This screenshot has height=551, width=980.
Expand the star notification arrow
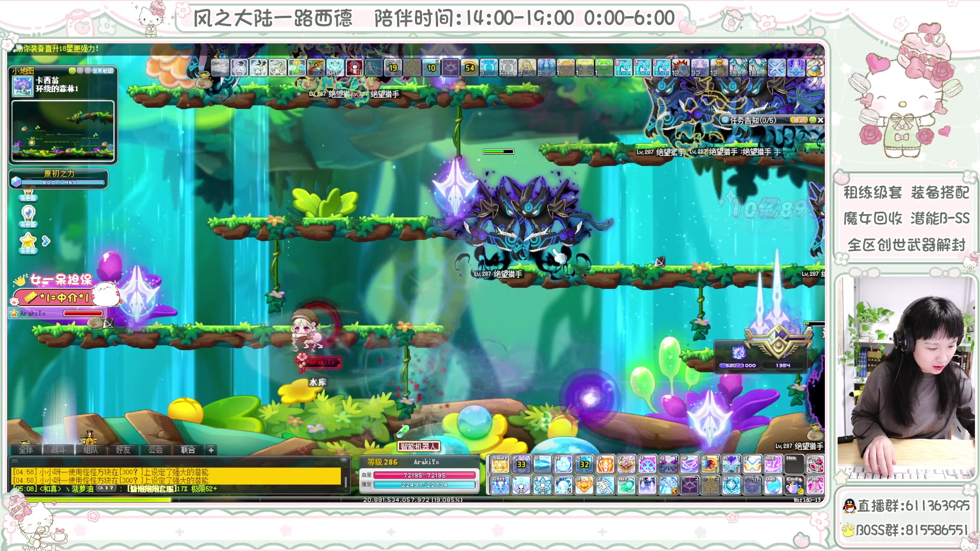coord(46,241)
